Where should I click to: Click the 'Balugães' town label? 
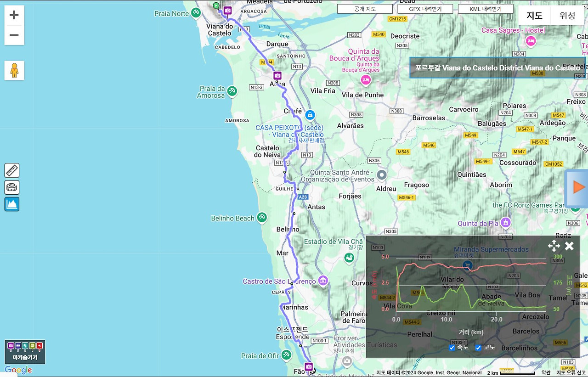pos(492,124)
